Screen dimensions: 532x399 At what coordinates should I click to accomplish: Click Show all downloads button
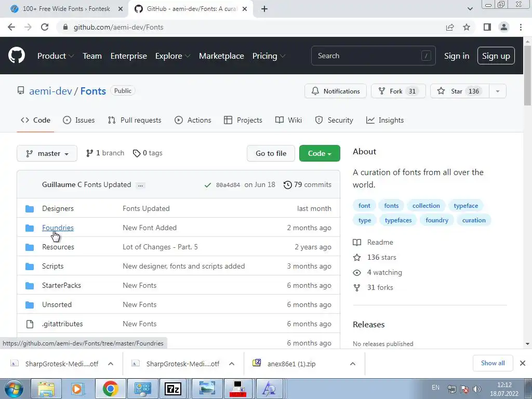pos(493,363)
